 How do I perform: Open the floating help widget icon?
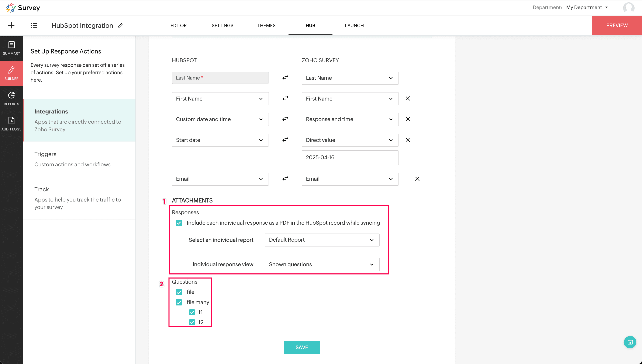630,342
